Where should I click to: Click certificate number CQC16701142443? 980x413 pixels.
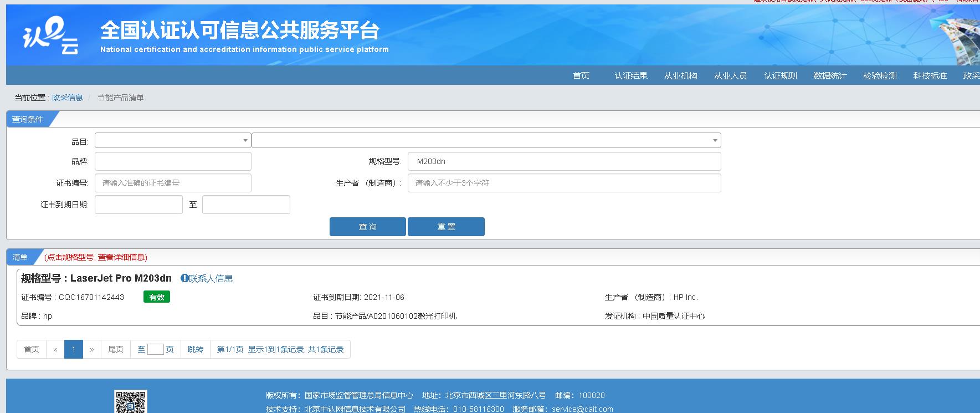click(91, 297)
